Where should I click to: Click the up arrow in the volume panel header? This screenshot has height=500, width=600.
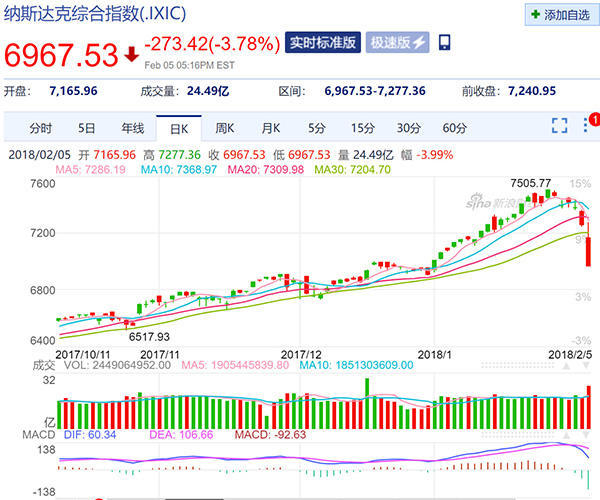(567, 366)
